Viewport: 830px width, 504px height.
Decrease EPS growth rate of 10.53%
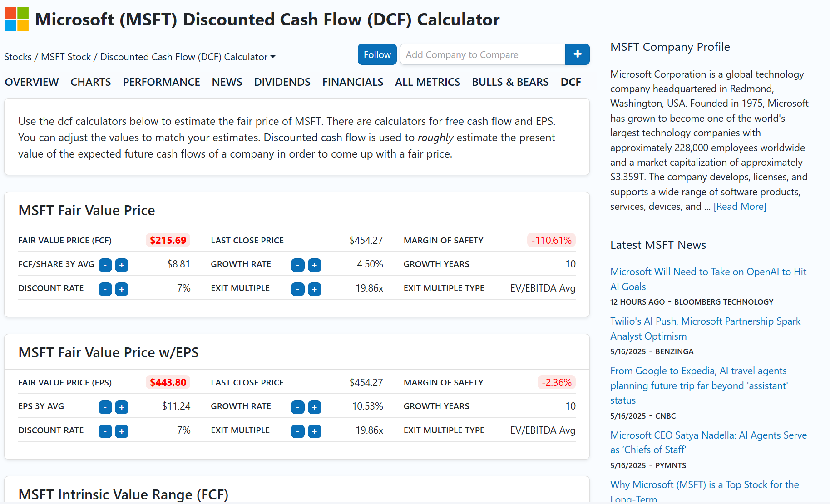pyautogui.click(x=298, y=407)
